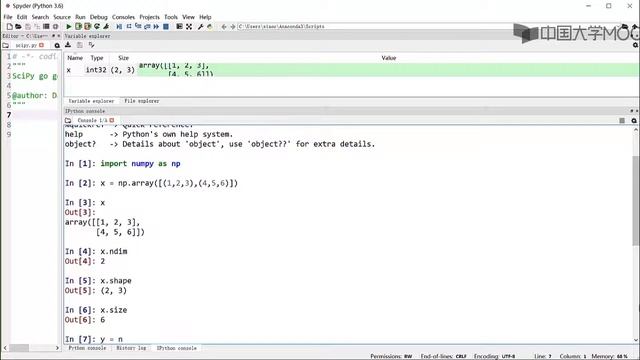The width and height of the screenshot is (640, 360).
Task: Sort variables by Size column header
Action: pos(123,58)
